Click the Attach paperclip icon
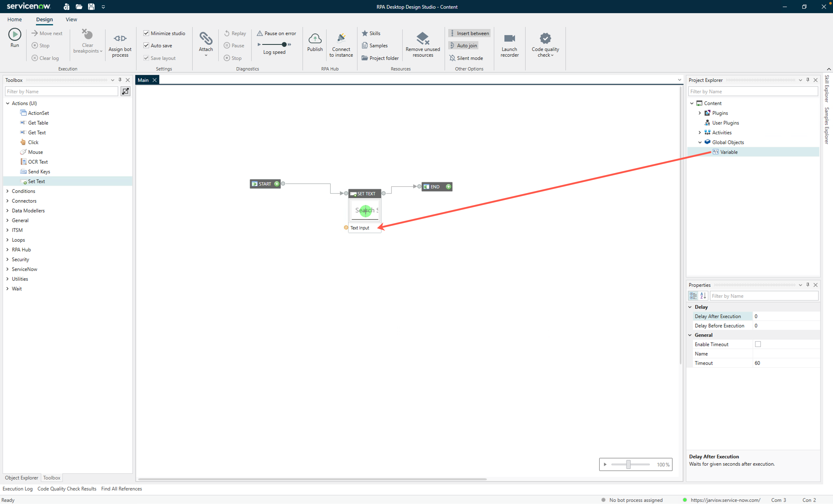The image size is (833, 504). tap(206, 38)
